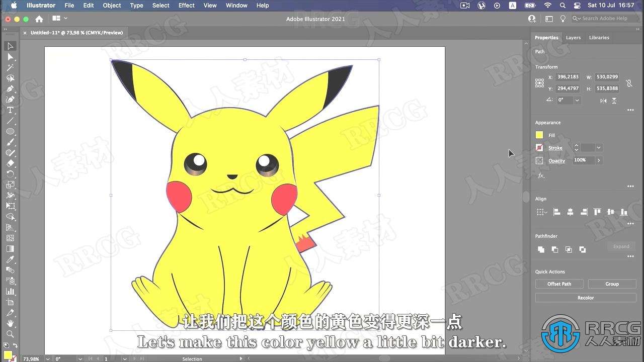Select the Shape Builder tool
This screenshot has height=362, width=644.
[x=10, y=217]
